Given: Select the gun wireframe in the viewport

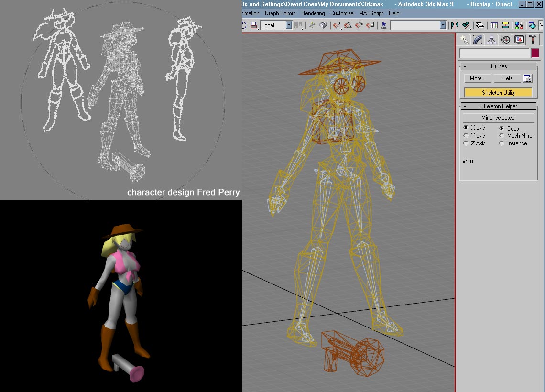Looking at the screenshot, I should (x=353, y=354).
